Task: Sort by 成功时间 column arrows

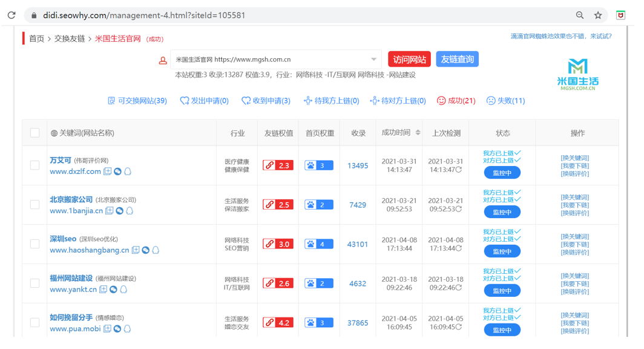Action: (x=418, y=132)
